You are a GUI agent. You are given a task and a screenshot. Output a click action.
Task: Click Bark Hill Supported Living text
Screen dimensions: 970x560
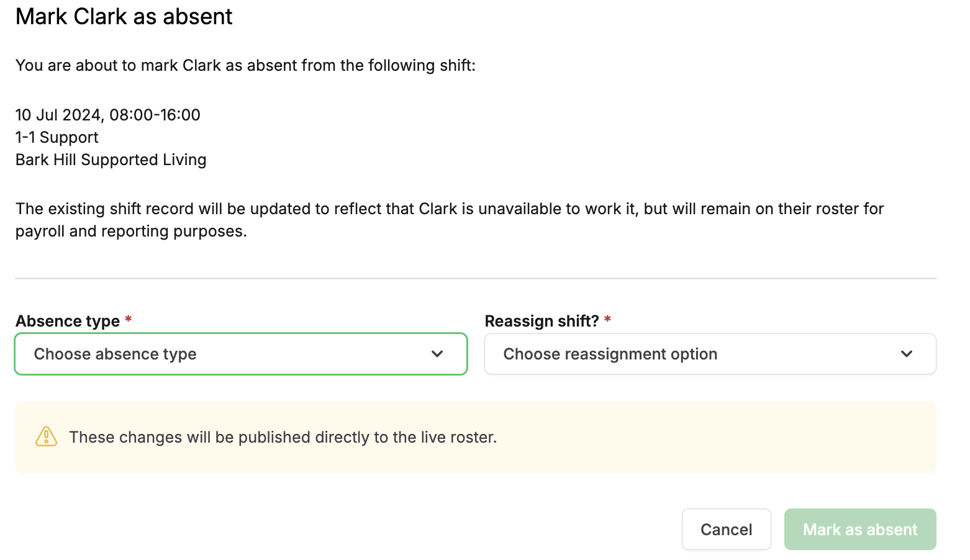(x=111, y=160)
